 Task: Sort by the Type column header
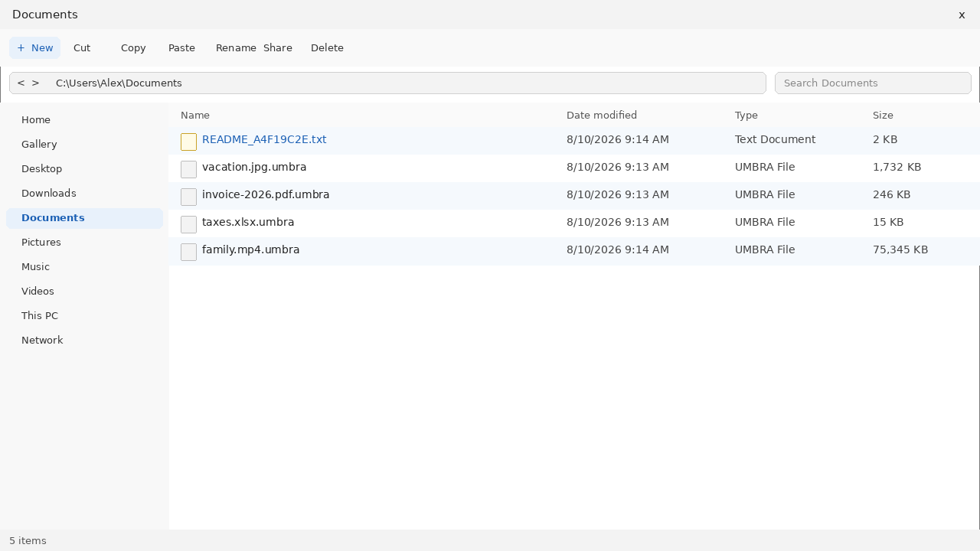[x=746, y=115]
